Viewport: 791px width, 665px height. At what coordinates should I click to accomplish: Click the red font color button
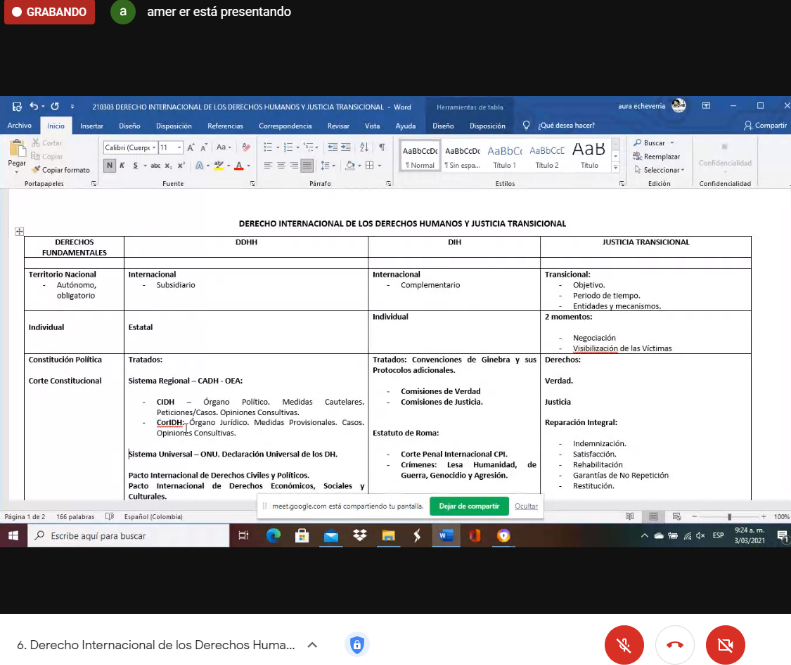pyautogui.click(x=239, y=165)
